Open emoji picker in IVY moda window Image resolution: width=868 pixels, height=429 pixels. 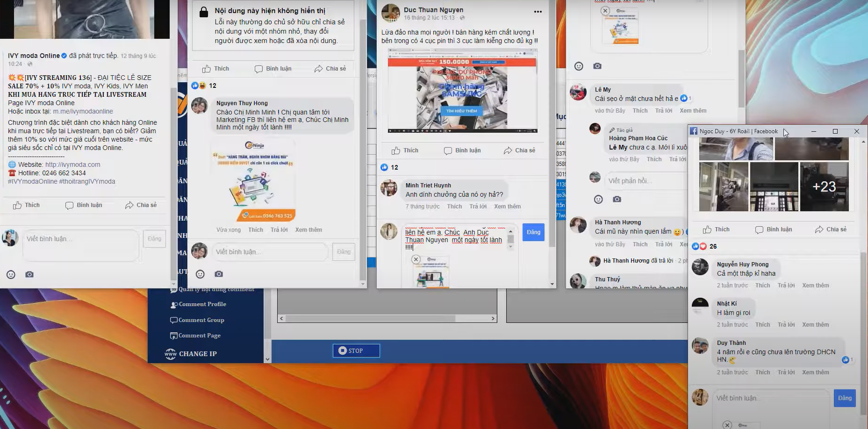(11, 274)
